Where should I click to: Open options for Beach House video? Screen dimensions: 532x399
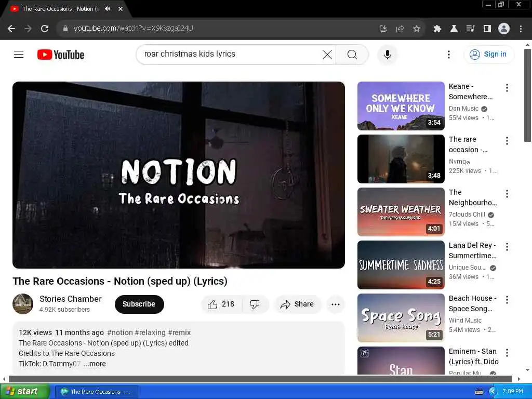point(507,300)
